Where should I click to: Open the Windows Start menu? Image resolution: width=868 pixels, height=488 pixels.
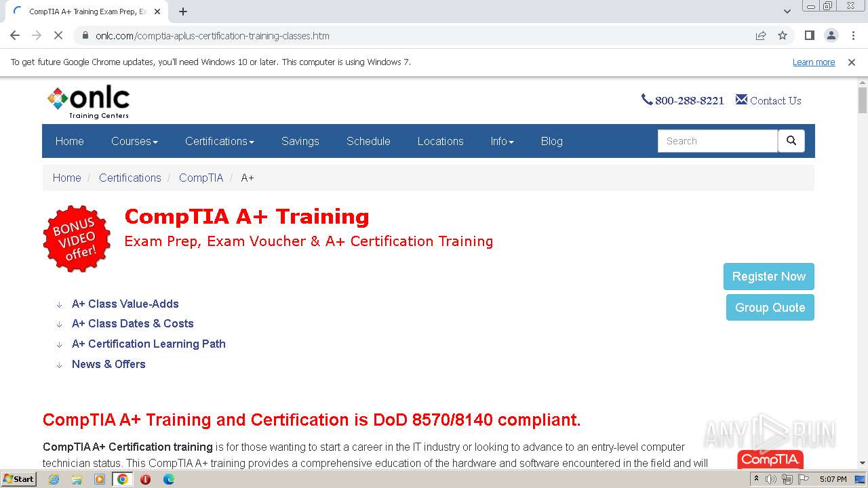pos(18,479)
